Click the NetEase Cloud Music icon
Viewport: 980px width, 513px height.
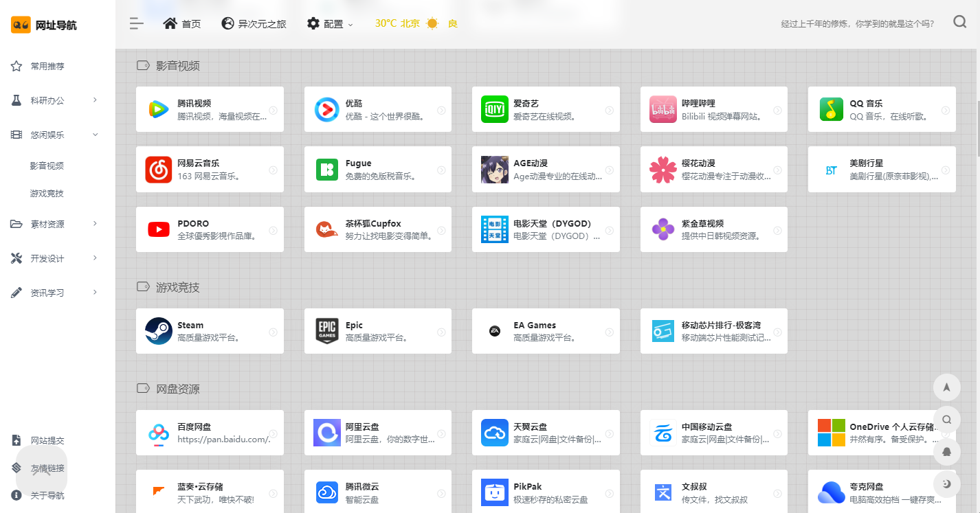click(x=158, y=170)
